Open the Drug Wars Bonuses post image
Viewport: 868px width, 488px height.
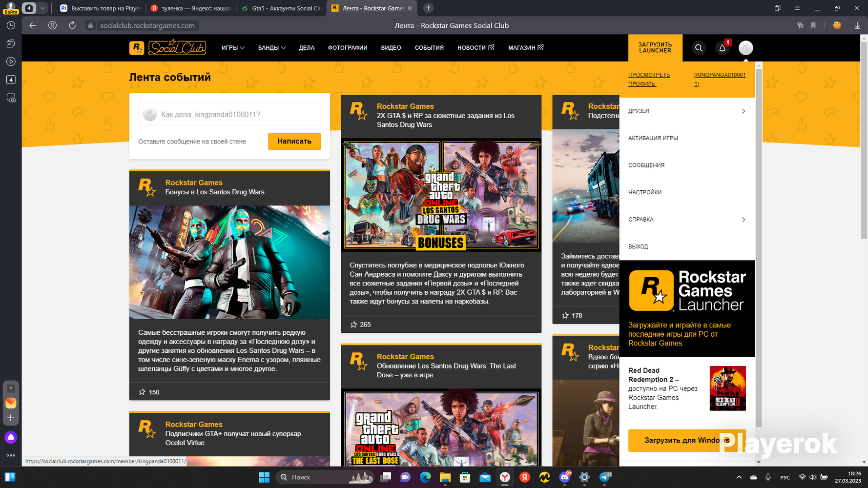point(441,195)
